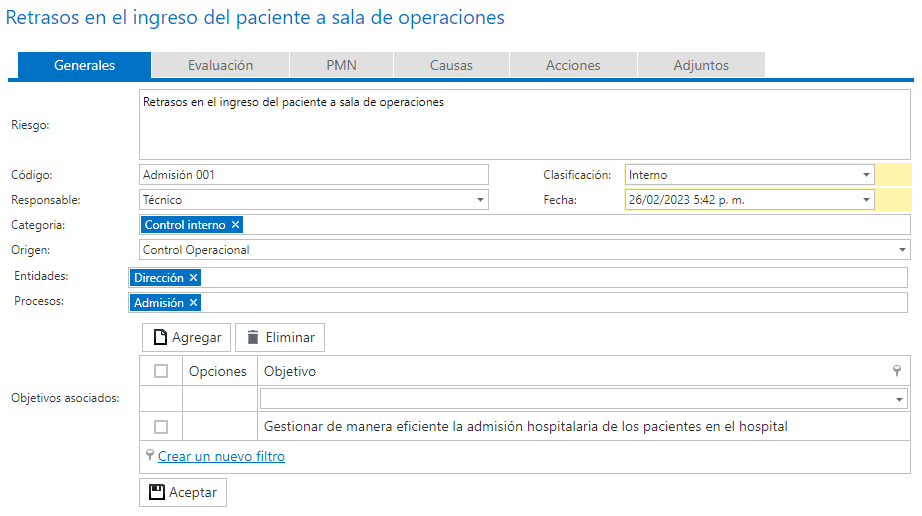922x516 pixels.
Task: Click the Aceptar save button
Action: 183,492
